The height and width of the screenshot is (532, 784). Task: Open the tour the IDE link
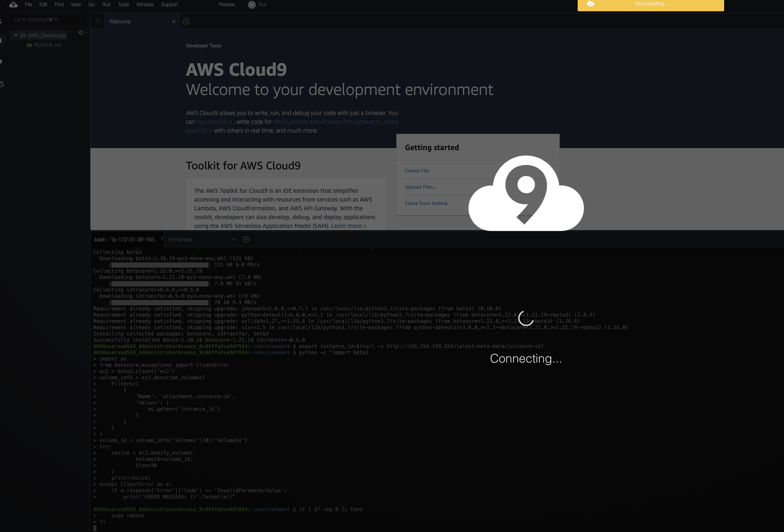click(214, 122)
